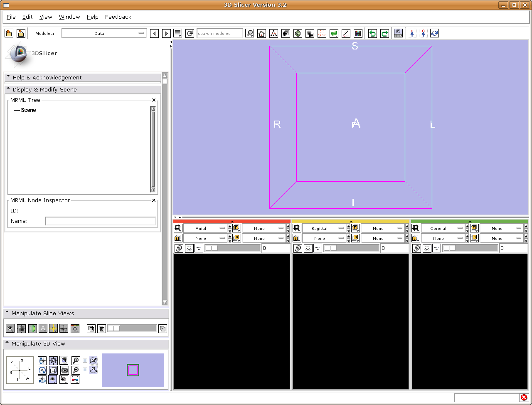Screen dimensions: 532x405
Task: Click the magnifier search icon in the toolbar
Action: pyautogui.click(x=249, y=33)
